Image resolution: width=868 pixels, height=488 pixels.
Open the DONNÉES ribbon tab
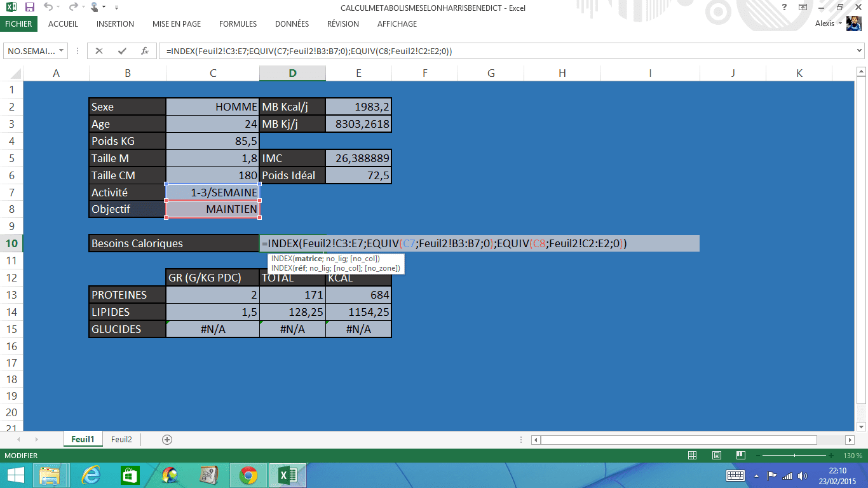292,24
